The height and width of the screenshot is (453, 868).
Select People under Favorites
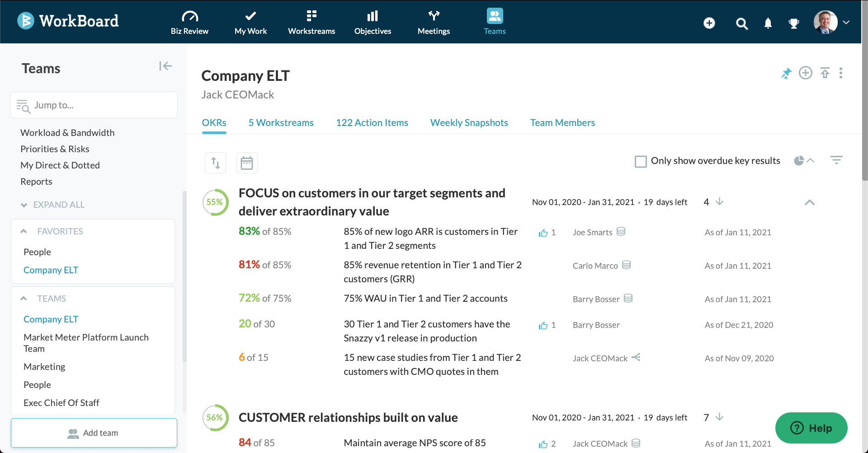pos(37,252)
